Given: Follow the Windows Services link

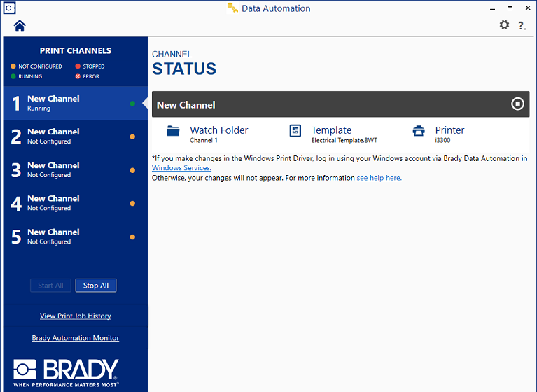Looking at the screenshot, I should (181, 168).
